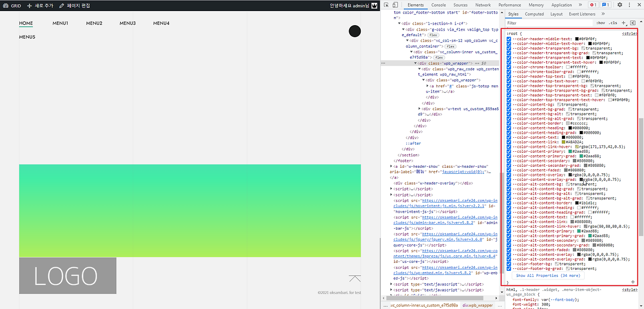This screenshot has height=309, width=644.
Task: Switch to Computed styles tab
Action: (534, 14)
